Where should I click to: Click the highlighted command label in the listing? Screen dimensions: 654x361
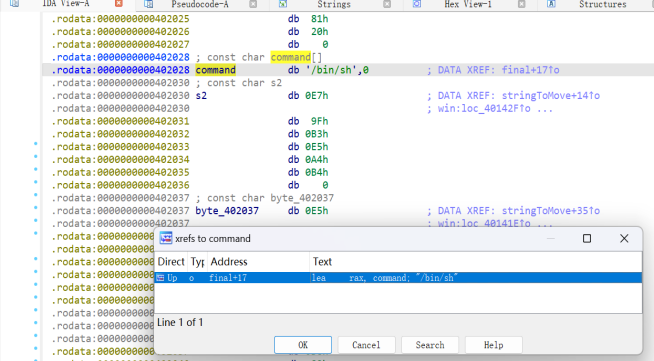tap(216, 70)
